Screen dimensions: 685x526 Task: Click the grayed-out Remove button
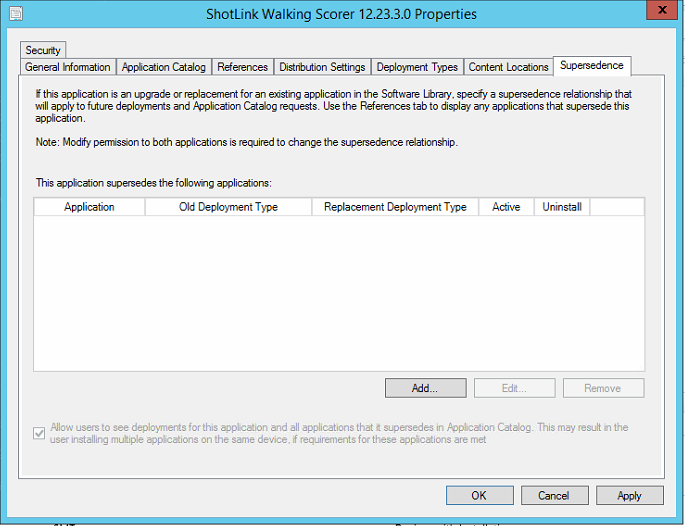pos(603,388)
